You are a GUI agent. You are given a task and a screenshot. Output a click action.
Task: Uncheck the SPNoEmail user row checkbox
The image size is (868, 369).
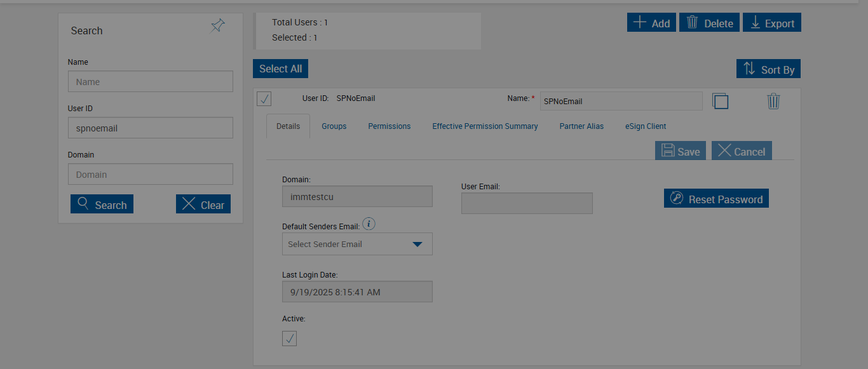[x=264, y=99]
